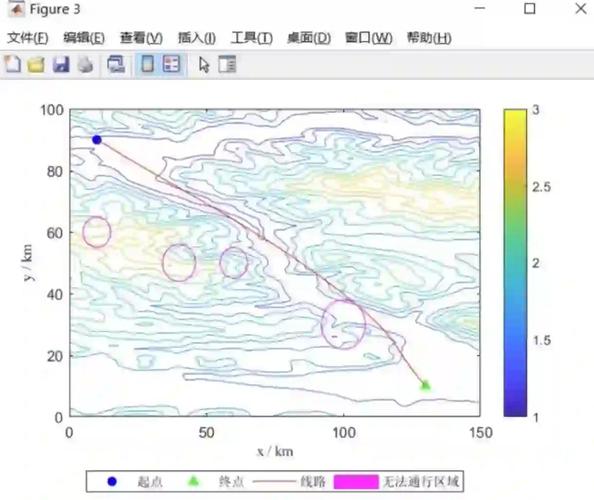The image size is (594, 500).
Task: Click the 起点 legend label
Action: tap(150, 482)
